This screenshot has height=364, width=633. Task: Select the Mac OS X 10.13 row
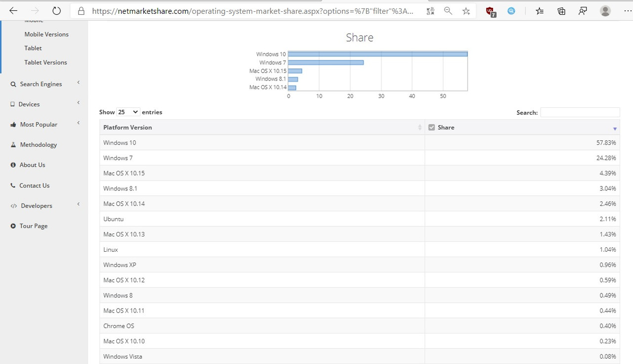point(360,234)
